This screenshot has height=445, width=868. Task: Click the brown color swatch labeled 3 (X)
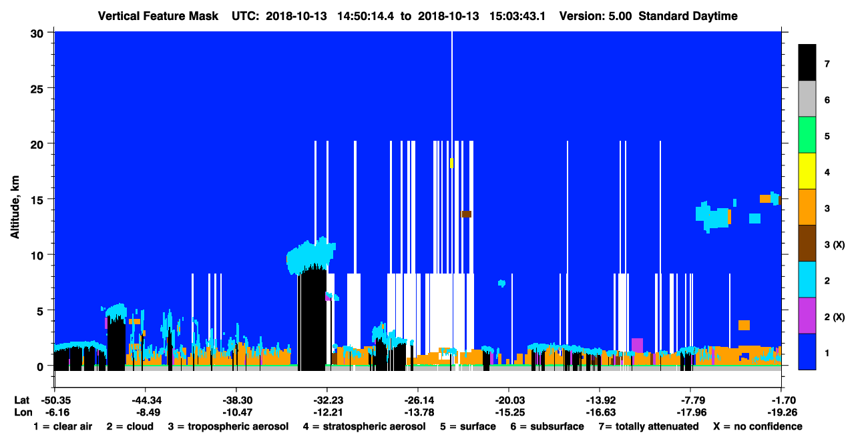[x=807, y=244]
